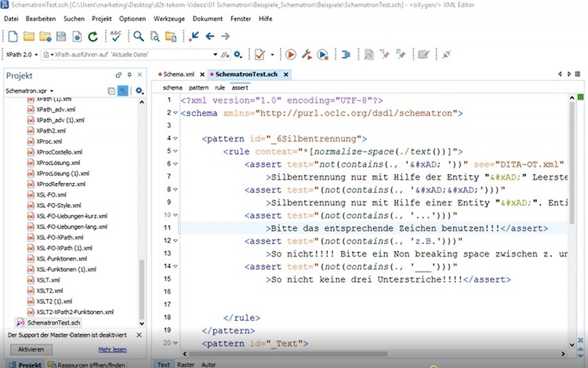Screen dimensions: 588x368
Task: Switch to Raster editing mode tab
Action: [x=186, y=364]
